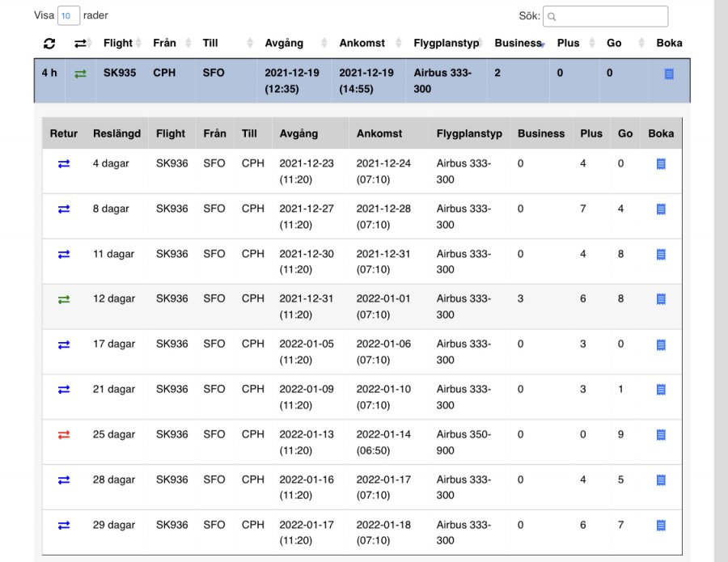Sort by Business seat availability
The height and width of the screenshot is (562, 728).
(x=518, y=43)
